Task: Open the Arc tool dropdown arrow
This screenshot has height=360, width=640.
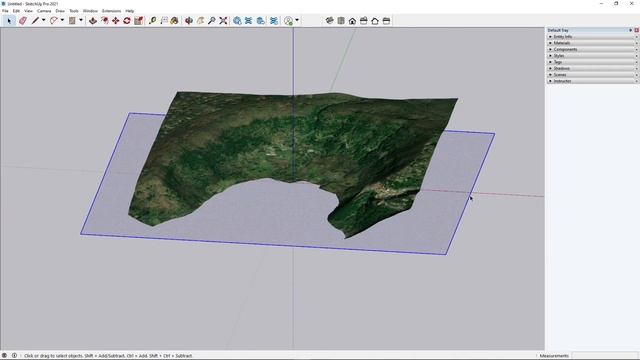Action: click(62, 20)
